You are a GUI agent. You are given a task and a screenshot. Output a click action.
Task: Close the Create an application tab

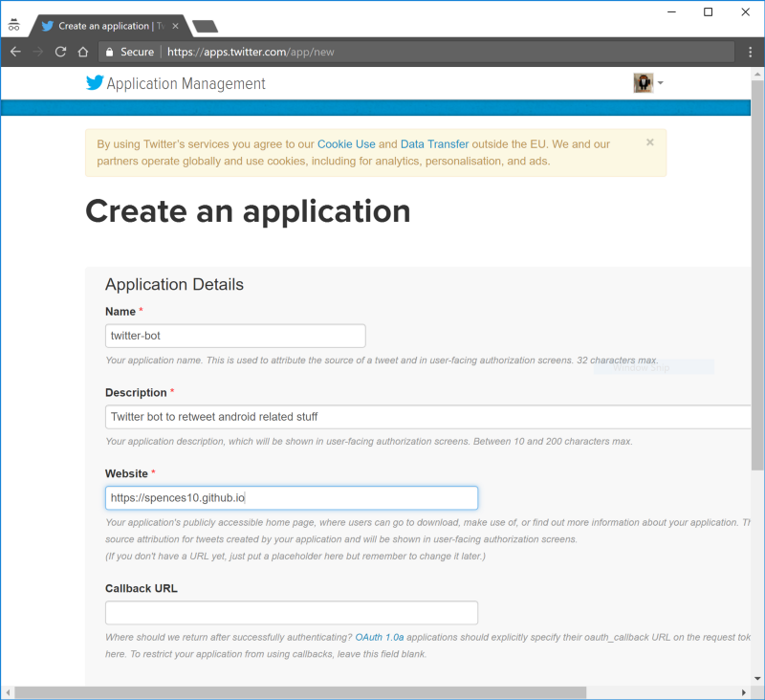click(175, 26)
